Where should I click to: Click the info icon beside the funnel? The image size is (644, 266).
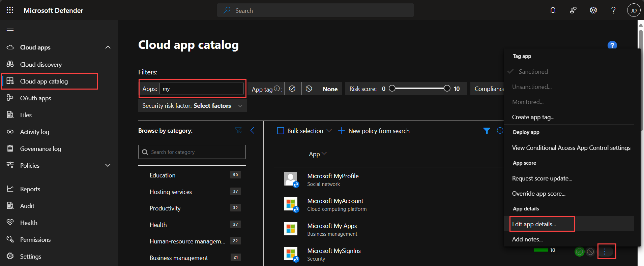[x=500, y=130]
